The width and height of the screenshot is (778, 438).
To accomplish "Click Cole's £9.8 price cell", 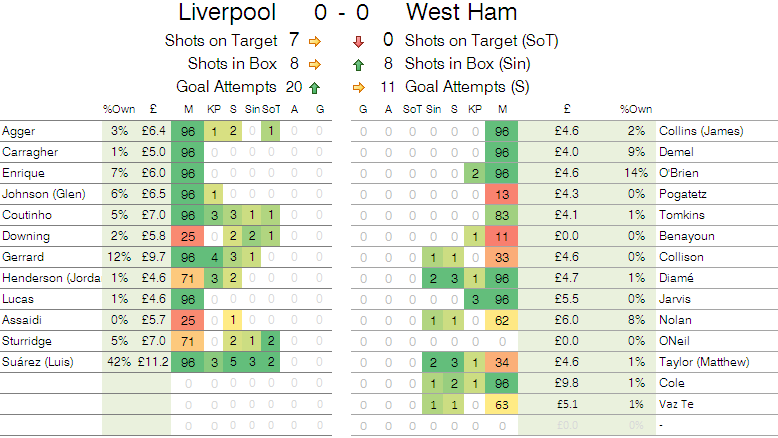I will pos(566,383).
